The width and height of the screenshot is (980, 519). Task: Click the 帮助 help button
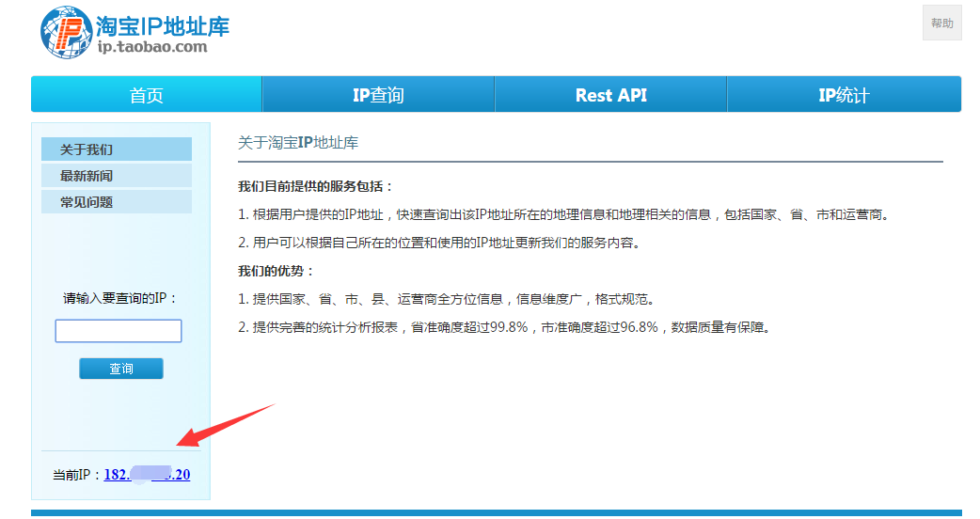point(941,24)
